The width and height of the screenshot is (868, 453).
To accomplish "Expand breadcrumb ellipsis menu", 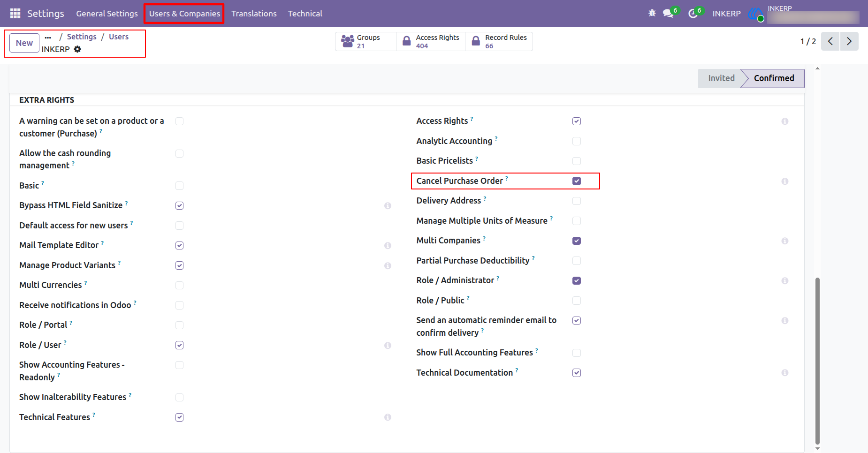I will (x=48, y=37).
